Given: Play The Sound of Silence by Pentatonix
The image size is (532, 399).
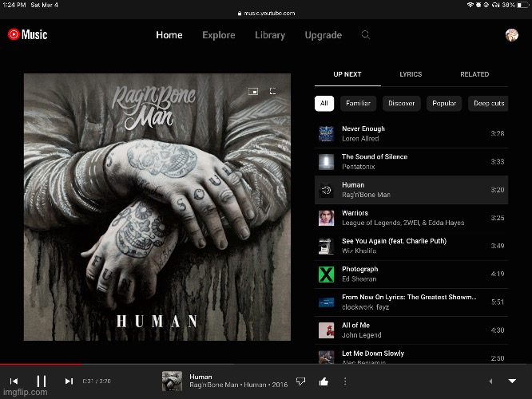Looking at the screenshot, I should click(x=411, y=162).
